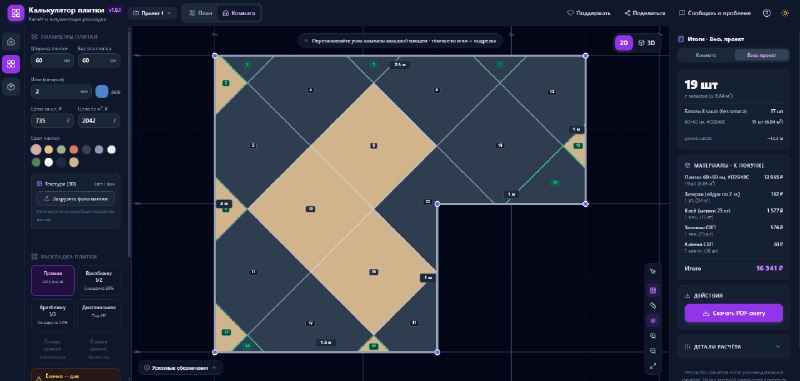Click the 1.5 m dimension label on bottom wall
Viewport: 800px width, 381px height.
325,343
